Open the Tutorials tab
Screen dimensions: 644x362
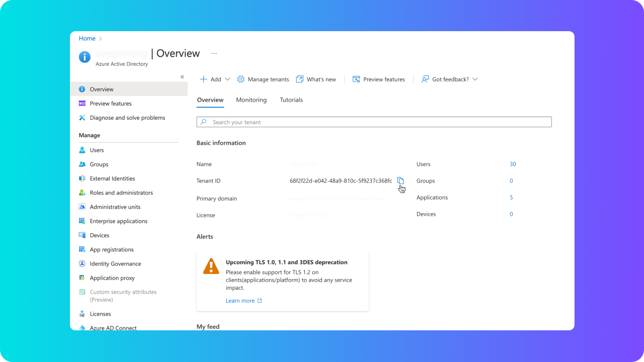(x=291, y=100)
